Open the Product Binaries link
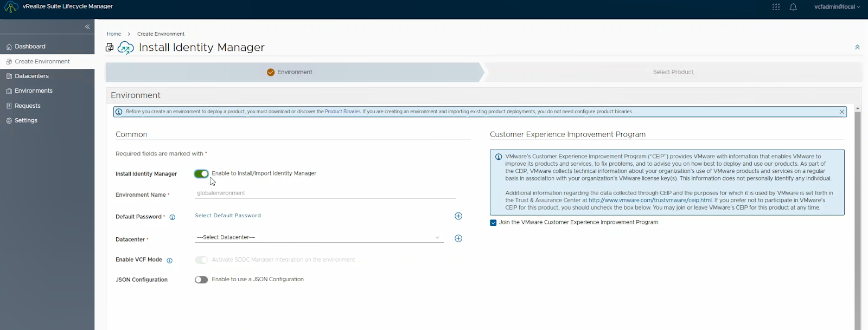 coord(343,112)
